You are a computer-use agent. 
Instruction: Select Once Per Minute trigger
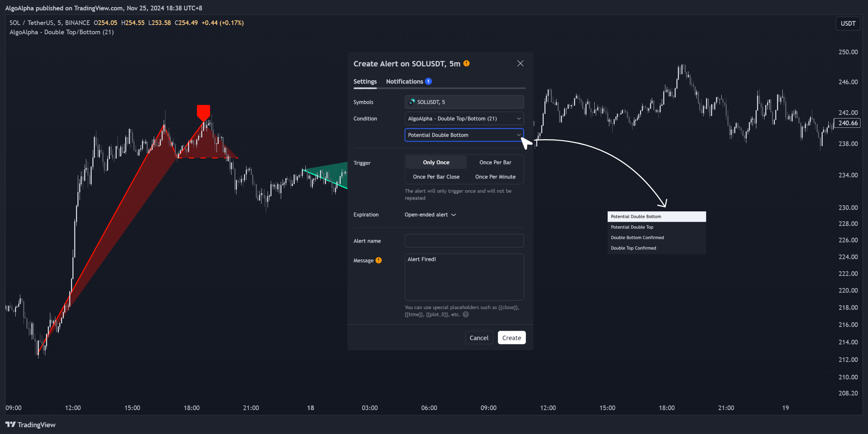495,177
